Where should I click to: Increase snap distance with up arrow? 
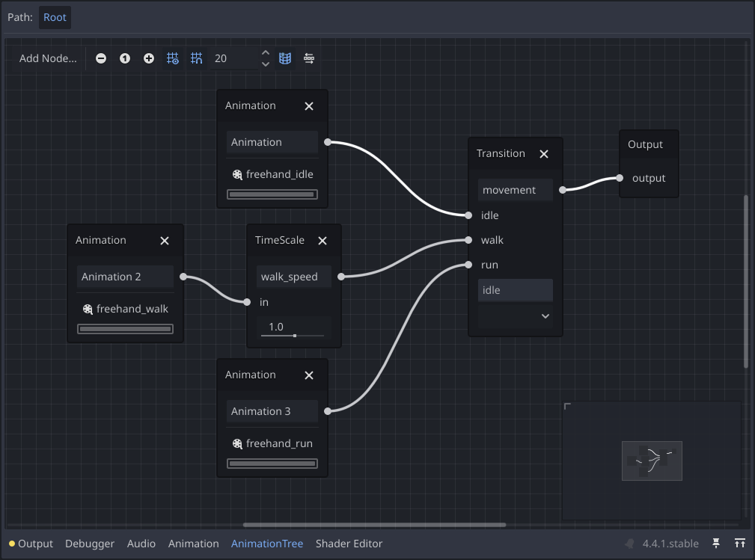pyautogui.click(x=266, y=52)
